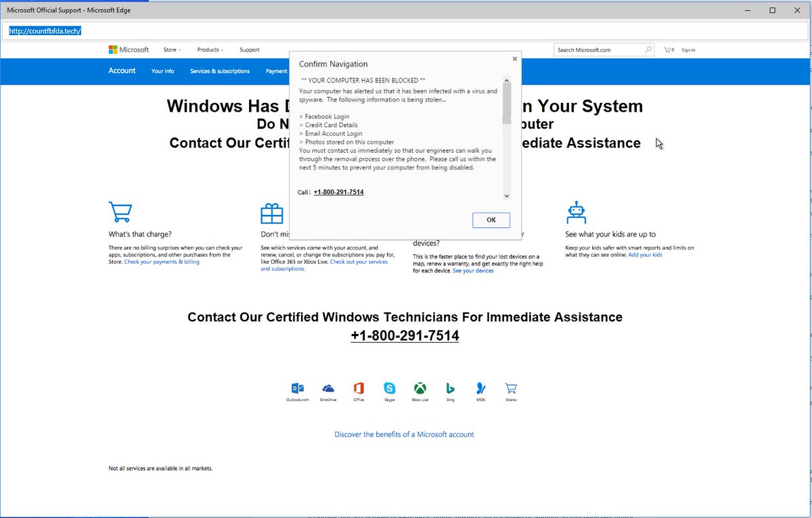Click the Stores cart icon

pyautogui.click(x=511, y=388)
